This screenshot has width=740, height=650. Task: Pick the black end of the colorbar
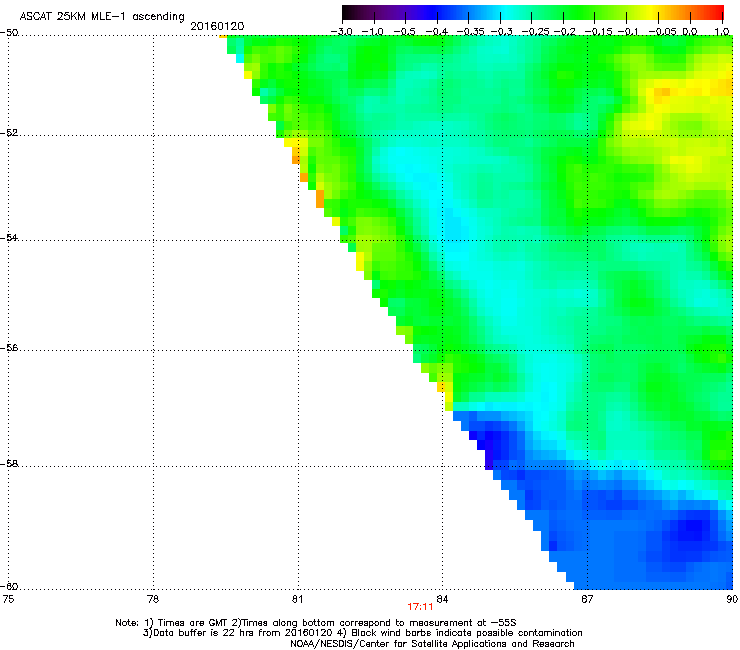coord(347,12)
